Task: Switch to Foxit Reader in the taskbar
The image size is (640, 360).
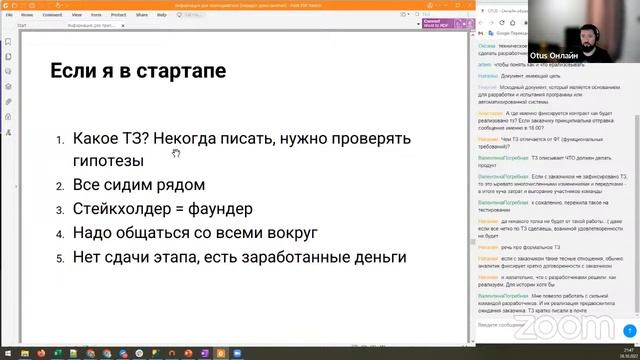Action: (221, 353)
